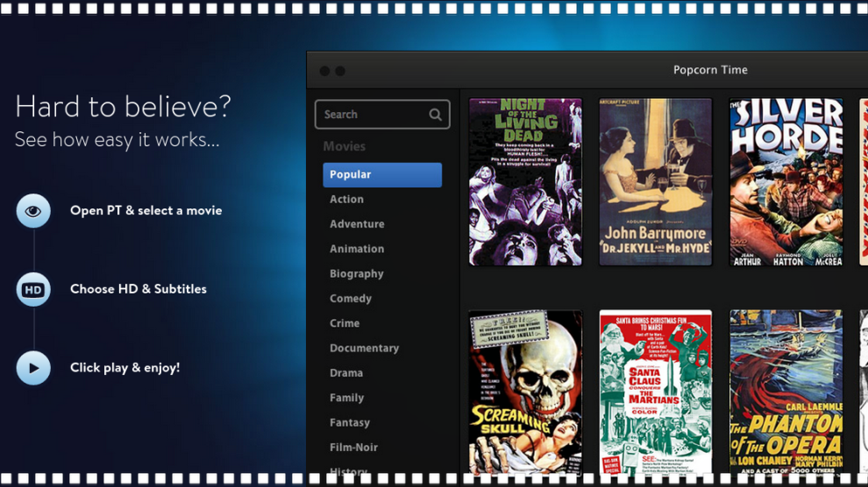The height and width of the screenshot is (487, 868).
Task: Select the Popular category
Action: pyautogui.click(x=382, y=174)
